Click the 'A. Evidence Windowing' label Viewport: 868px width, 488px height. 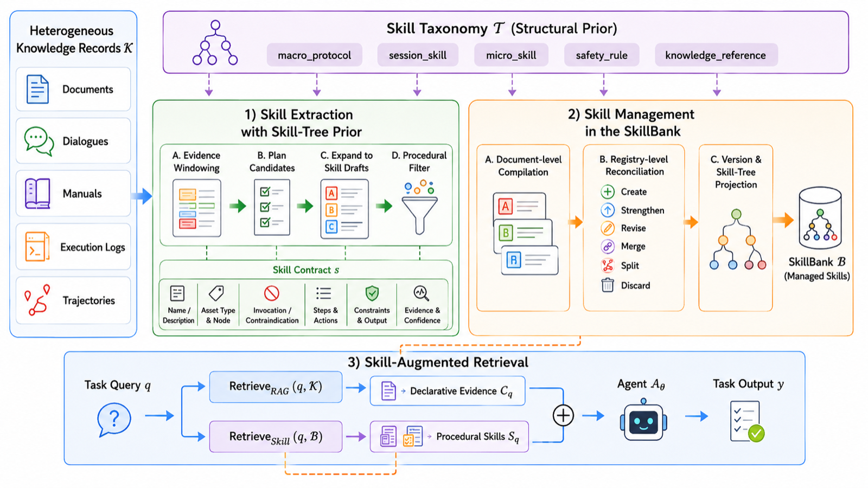click(196, 162)
